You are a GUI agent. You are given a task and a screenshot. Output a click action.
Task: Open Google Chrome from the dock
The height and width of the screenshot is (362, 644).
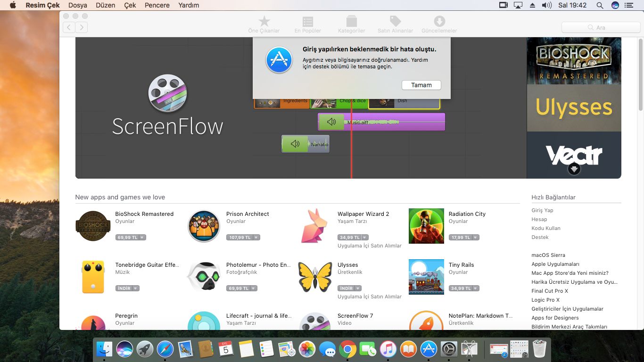click(x=347, y=349)
